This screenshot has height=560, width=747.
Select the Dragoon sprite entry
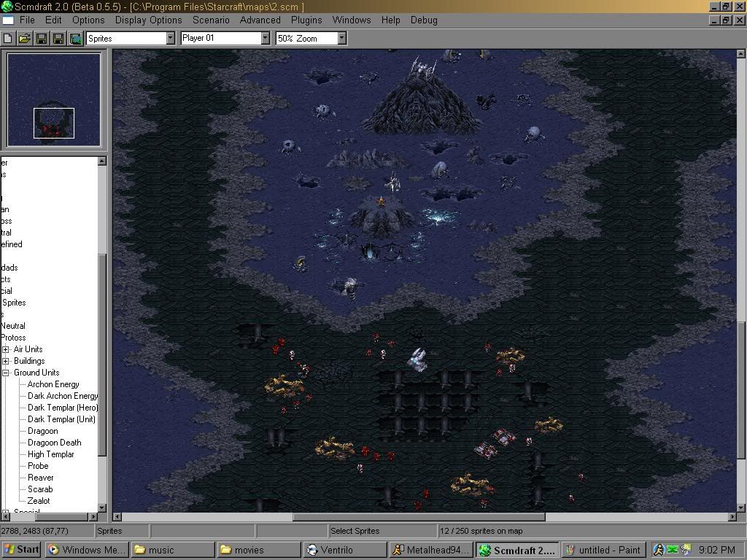coord(43,431)
